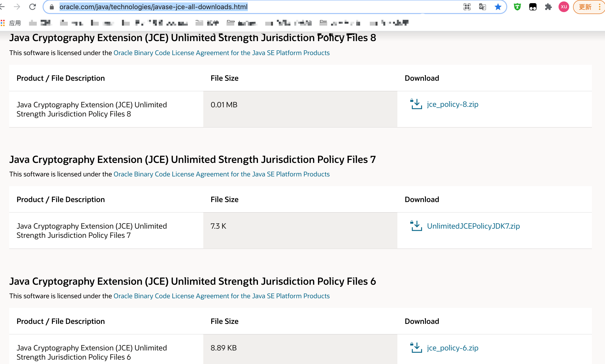The image size is (605, 364).
Task: Download the jce_policy-8.zip link
Action: (x=453, y=104)
